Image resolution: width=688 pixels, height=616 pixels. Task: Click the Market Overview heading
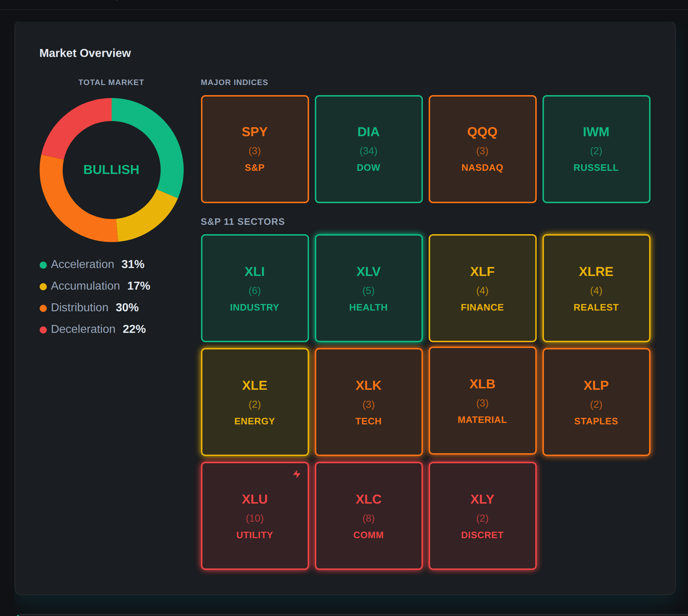85,53
